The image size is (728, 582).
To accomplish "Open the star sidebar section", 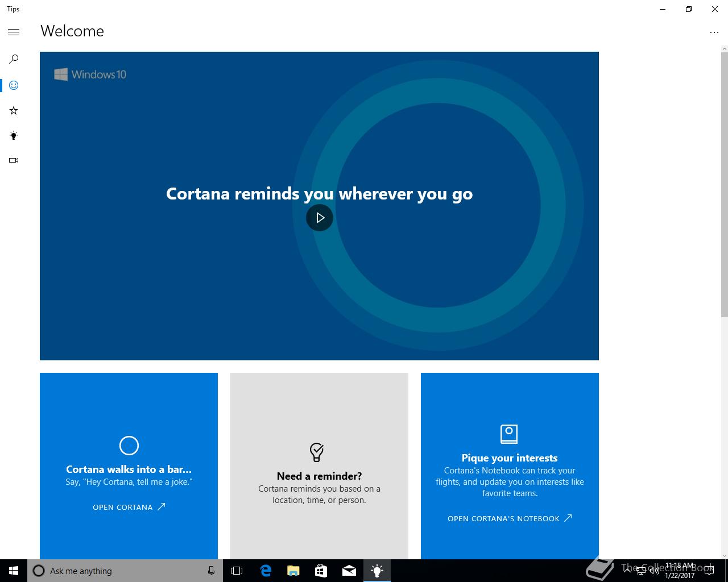I will 14,110.
